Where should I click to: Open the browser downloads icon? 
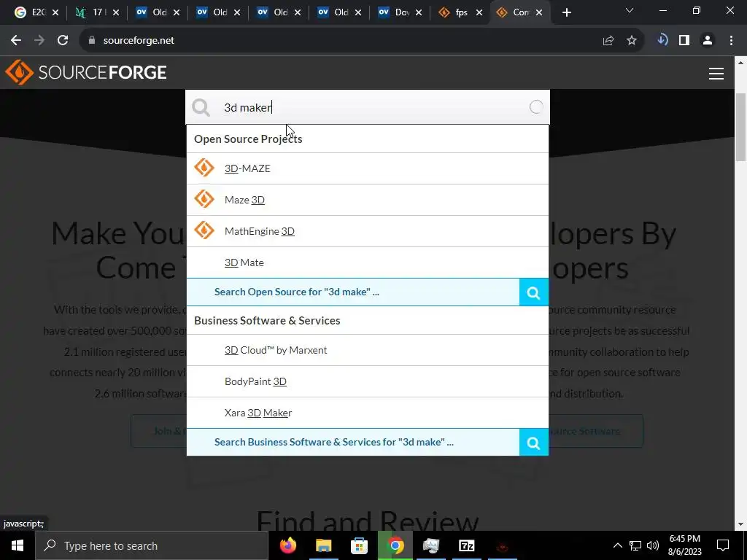pos(662,41)
